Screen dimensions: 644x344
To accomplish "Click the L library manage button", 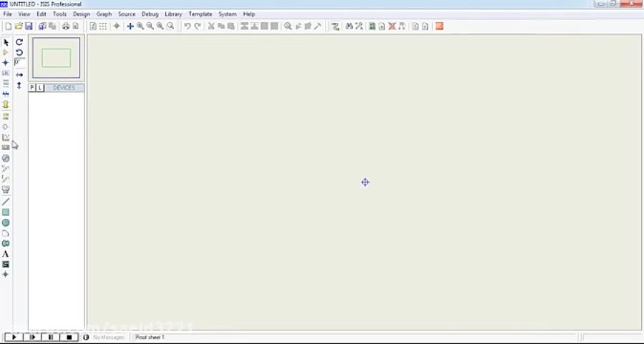I will 40,88.
